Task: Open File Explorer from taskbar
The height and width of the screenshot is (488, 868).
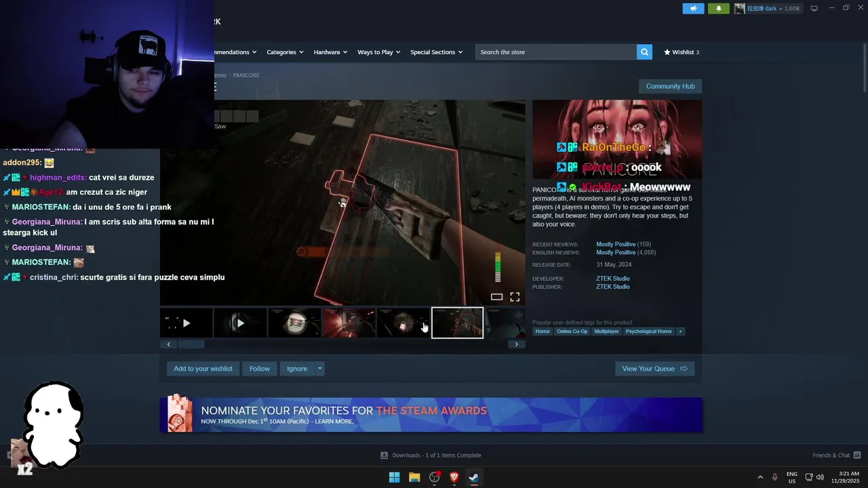Action: point(414,477)
